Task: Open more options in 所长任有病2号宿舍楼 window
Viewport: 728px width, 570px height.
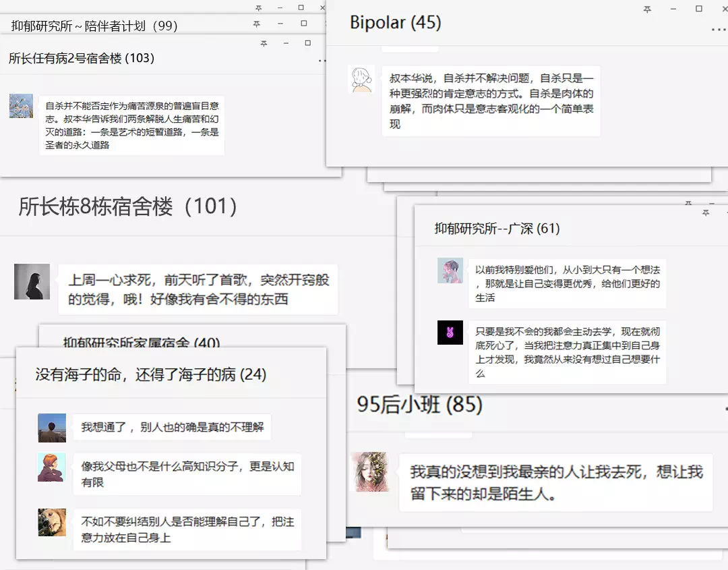Action: click(322, 61)
